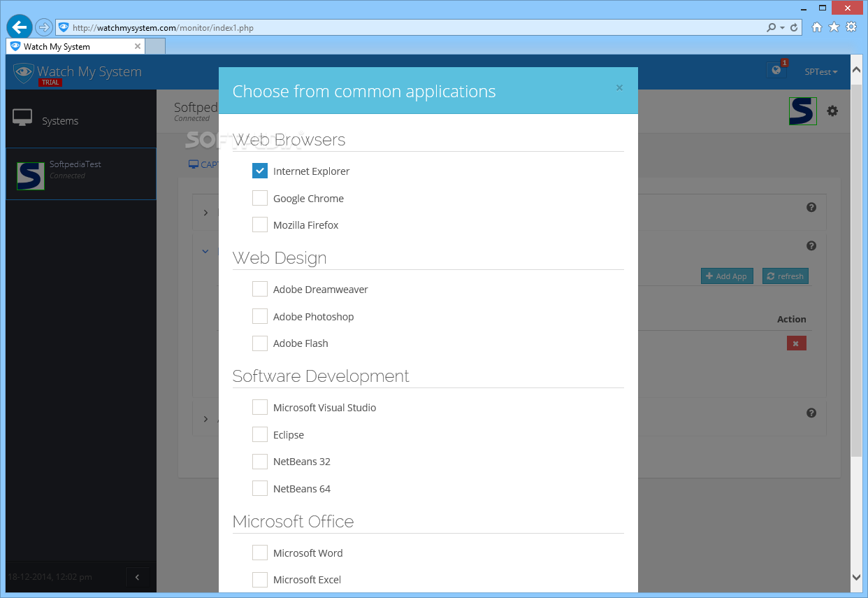Screen dimensions: 868x598
Task: Open the SPTest user dropdown
Action: point(821,71)
